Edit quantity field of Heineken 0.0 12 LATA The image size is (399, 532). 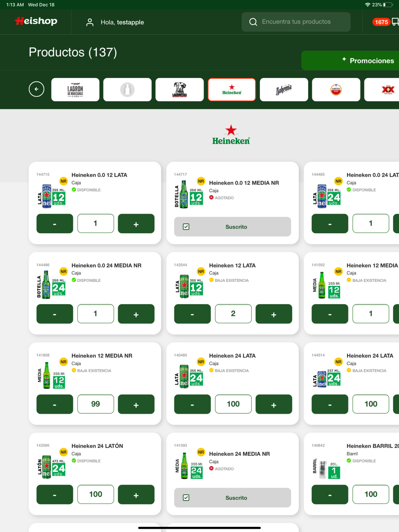coord(95,224)
